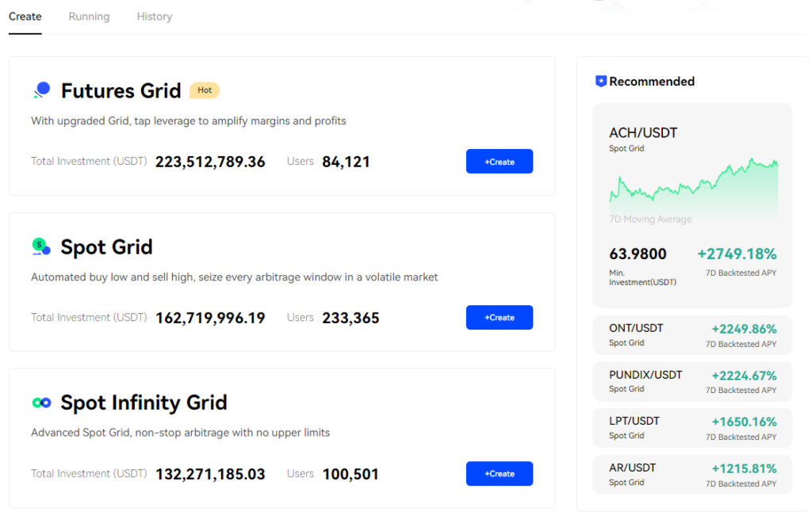Click the Hot badge beside Futures Grid
812x519 pixels.
click(x=204, y=90)
